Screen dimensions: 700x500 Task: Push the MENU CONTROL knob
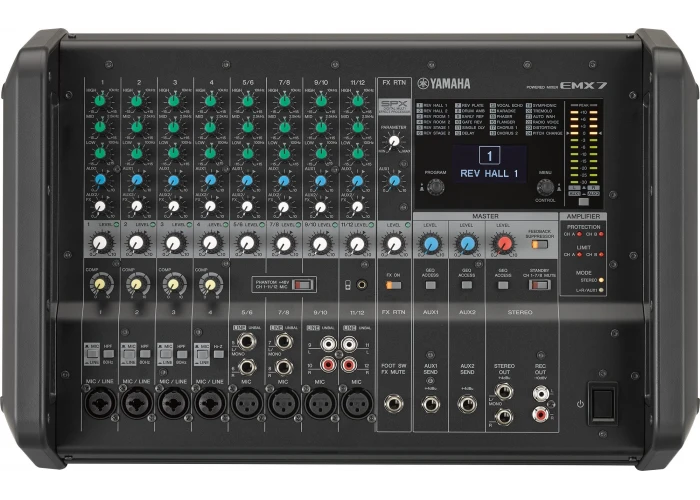click(x=545, y=188)
